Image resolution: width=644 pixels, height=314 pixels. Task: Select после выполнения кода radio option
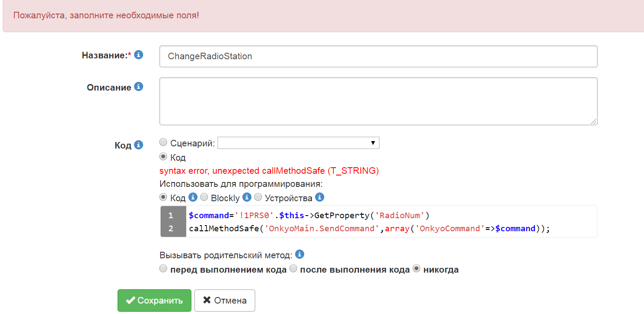tap(293, 269)
